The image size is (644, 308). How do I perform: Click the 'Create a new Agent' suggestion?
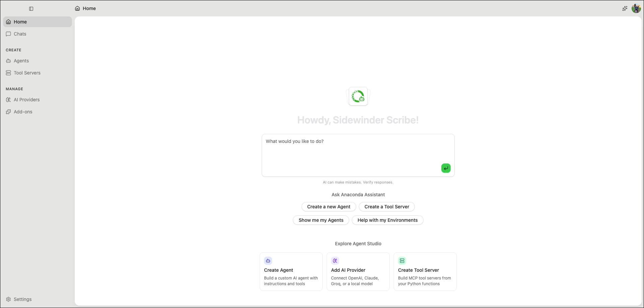click(329, 207)
